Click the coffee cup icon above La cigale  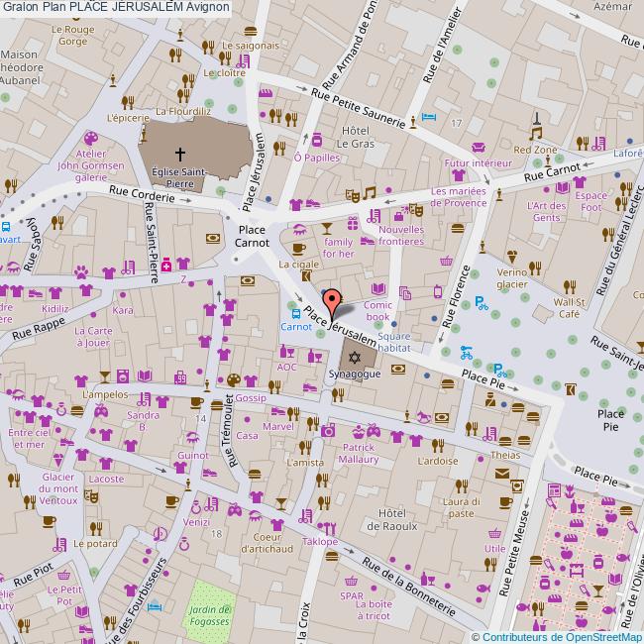click(x=297, y=249)
